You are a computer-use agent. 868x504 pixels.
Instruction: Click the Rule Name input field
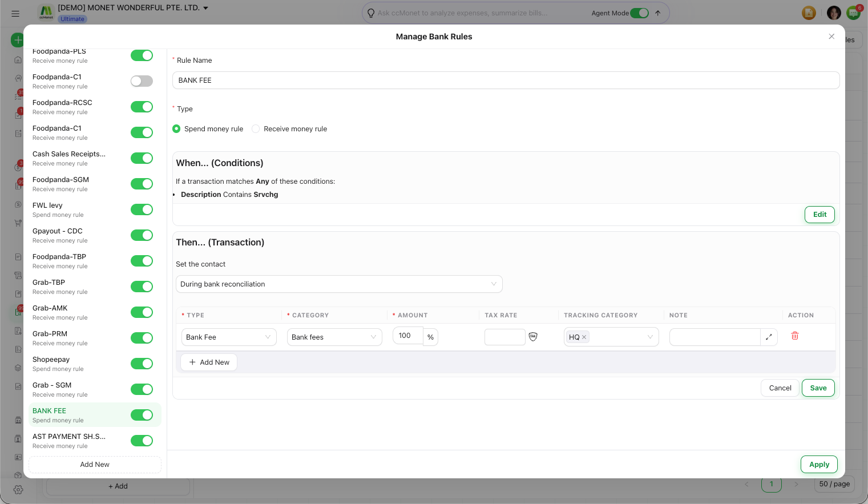click(x=506, y=80)
